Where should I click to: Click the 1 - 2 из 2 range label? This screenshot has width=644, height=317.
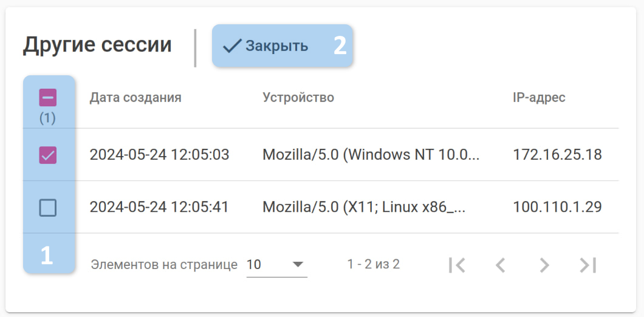pyautogui.click(x=374, y=264)
